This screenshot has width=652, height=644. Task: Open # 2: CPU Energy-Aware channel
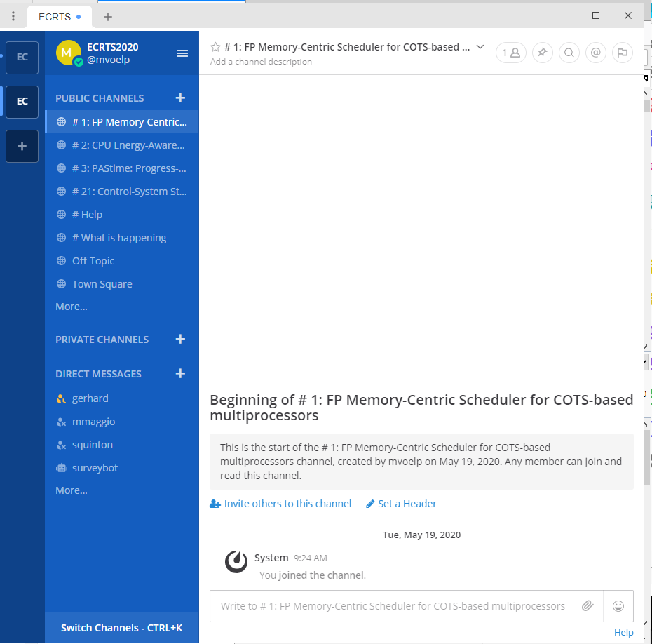pyautogui.click(x=122, y=145)
